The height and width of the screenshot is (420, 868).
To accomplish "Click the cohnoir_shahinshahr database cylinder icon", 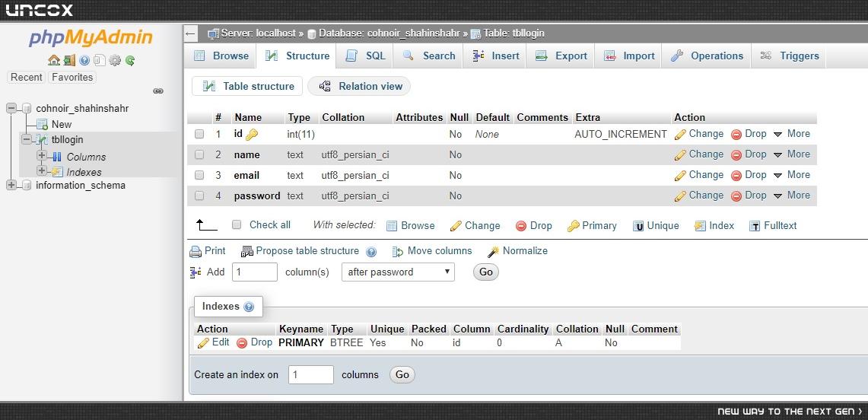I will 27,109.
